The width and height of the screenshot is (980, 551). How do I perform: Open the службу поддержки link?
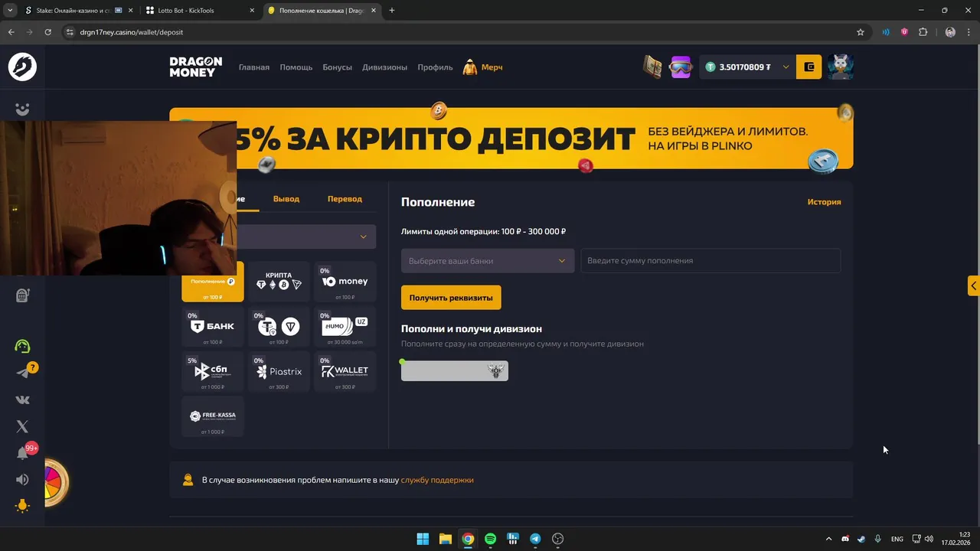click(437, 480)
